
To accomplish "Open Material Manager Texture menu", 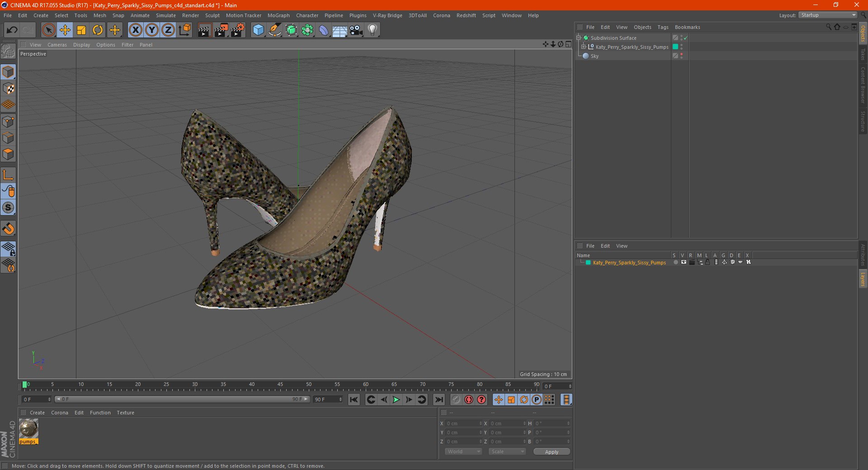I will click(x=125, y=413).
